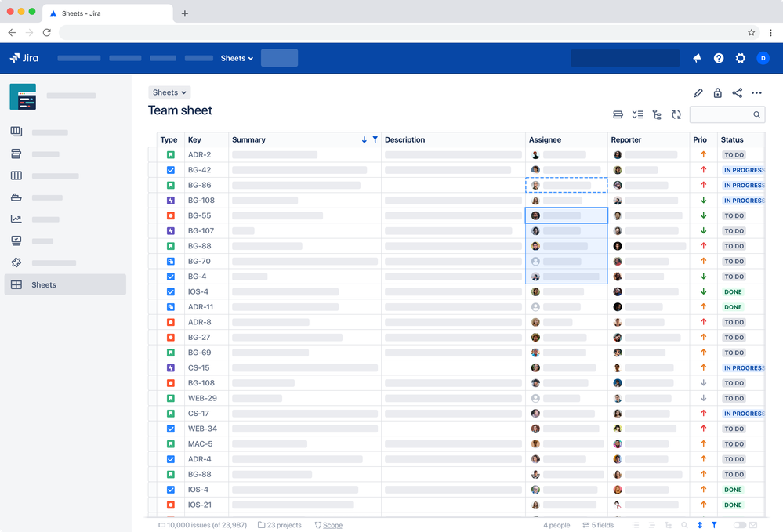Click the blue sort arrows in the status bar
Image resolution: width=783 pixels, height=532 pixels.
[x=699, y=526]
